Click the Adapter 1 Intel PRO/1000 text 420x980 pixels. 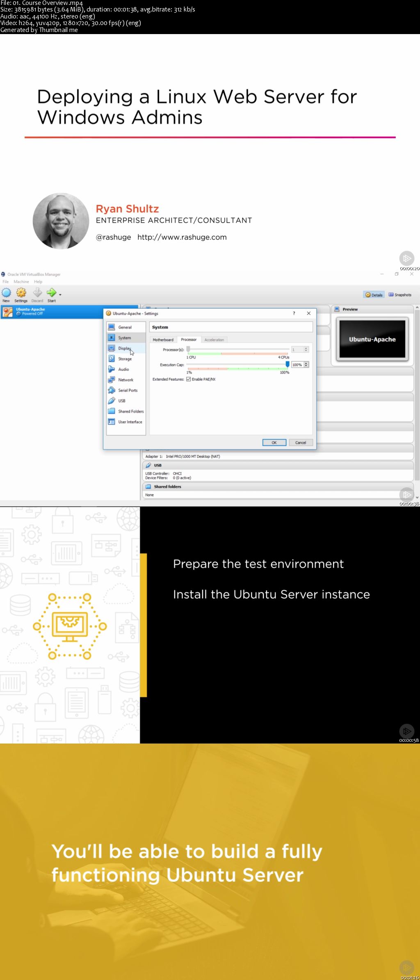(183, 457)
